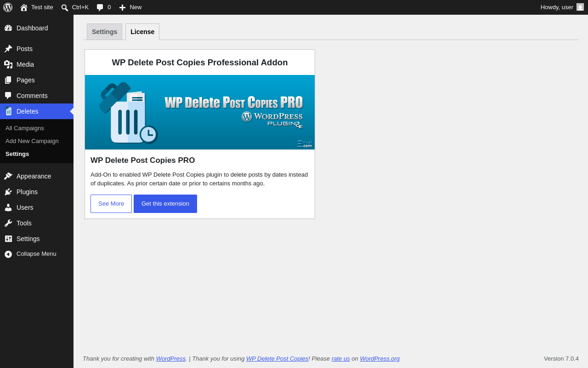Image resolution: width=588 pixels, height=368 pixels.
Task: Visit the WordPress.org footer link
Action: (380, 359)
